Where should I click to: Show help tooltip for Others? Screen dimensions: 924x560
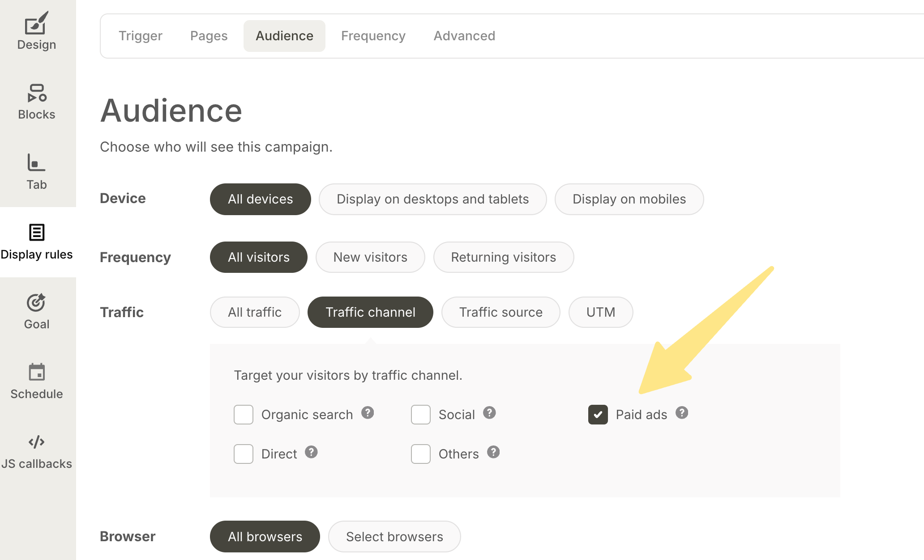(493, 452)
